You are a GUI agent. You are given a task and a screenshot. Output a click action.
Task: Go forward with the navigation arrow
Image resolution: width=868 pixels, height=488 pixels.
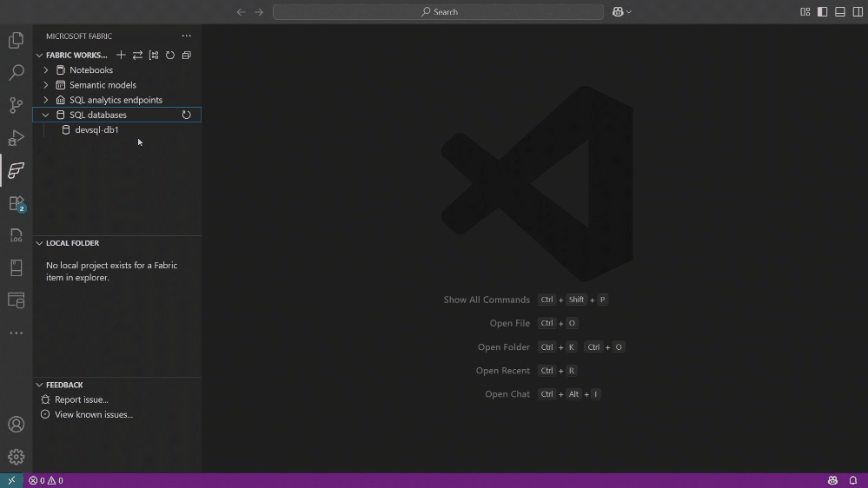259,11
